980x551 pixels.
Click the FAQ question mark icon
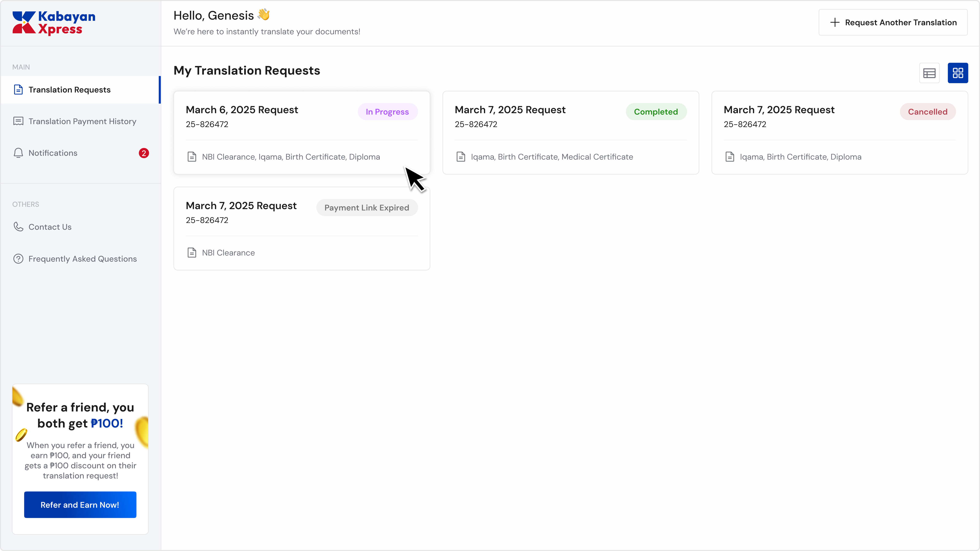(x=18, y=259)
